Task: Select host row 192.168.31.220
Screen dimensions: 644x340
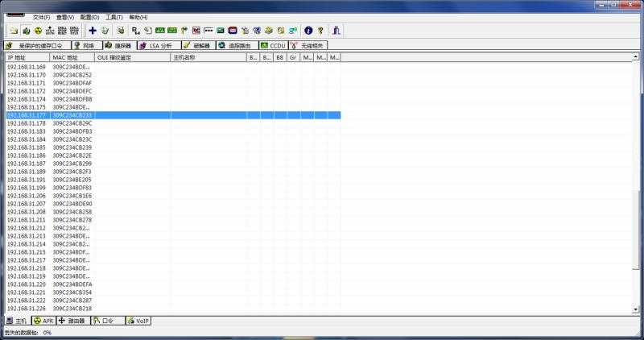Action: click(173, 284)
